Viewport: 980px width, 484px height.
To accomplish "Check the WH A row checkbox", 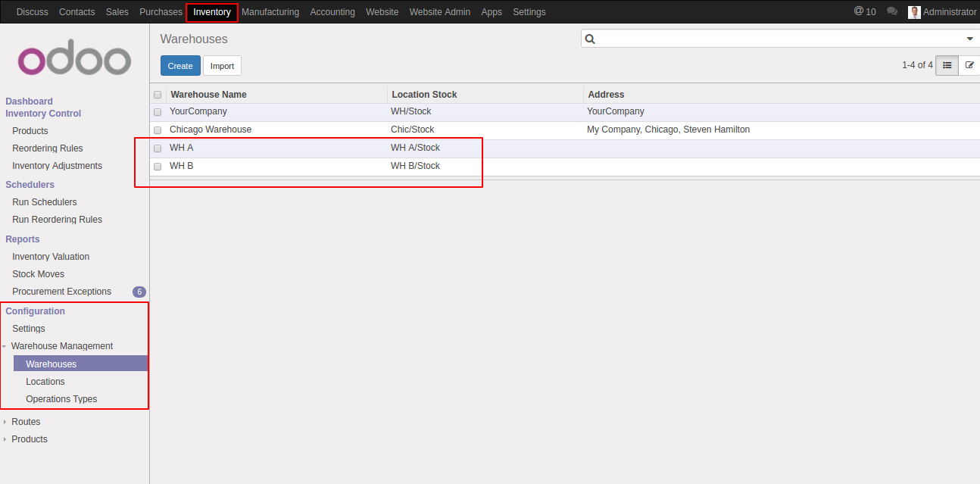I will click(x=158, y=148).
